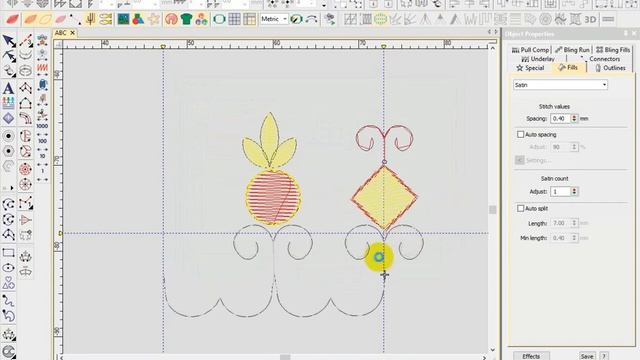Open the Bling Fills tab
Viewport: 640px width, 360px height.
tap(613, 50)
